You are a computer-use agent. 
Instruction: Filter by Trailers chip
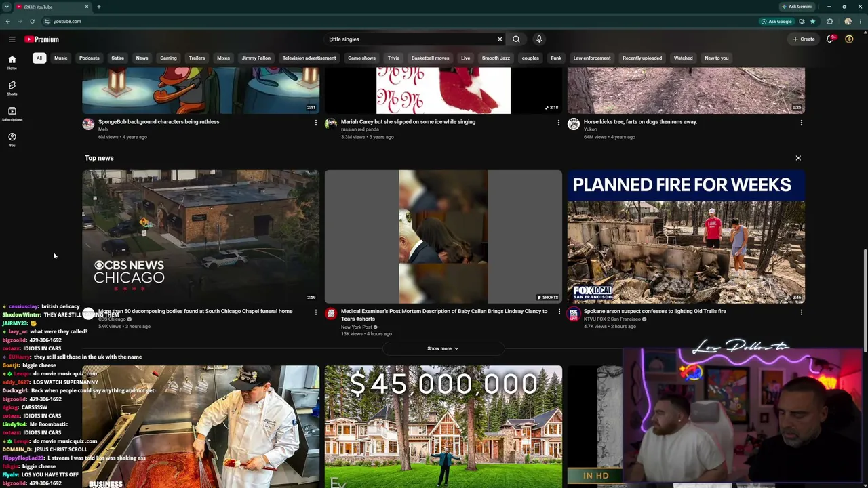[197, 58]
